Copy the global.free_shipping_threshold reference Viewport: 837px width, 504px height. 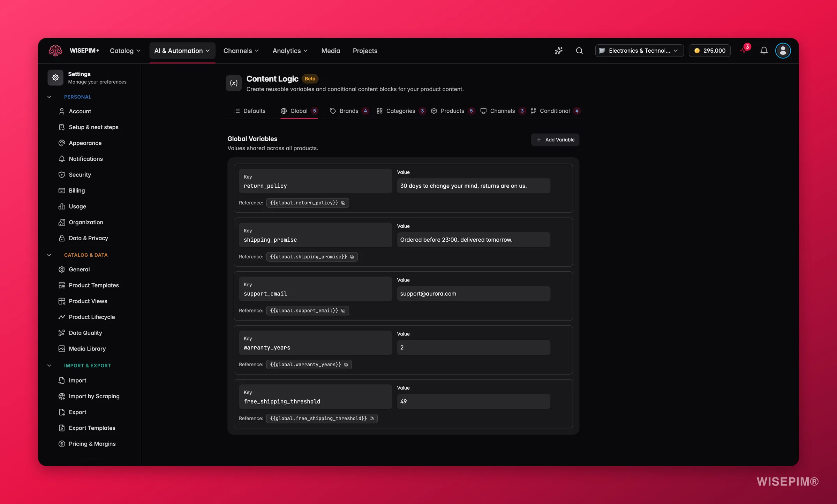[372, 418]
